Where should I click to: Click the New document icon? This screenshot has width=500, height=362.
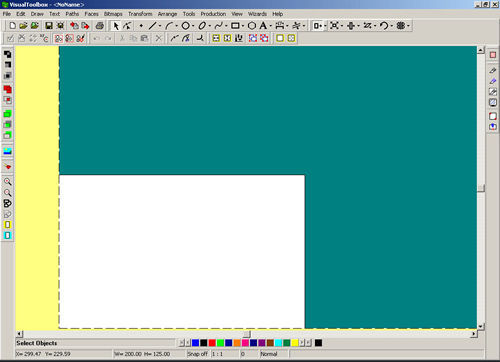tap(12, 26)
